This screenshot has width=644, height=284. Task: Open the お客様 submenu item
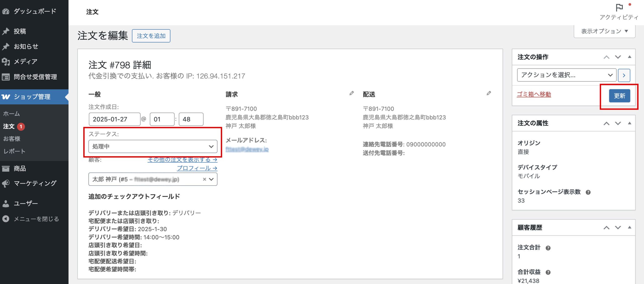pyautogui.click(x=12, y=139)
